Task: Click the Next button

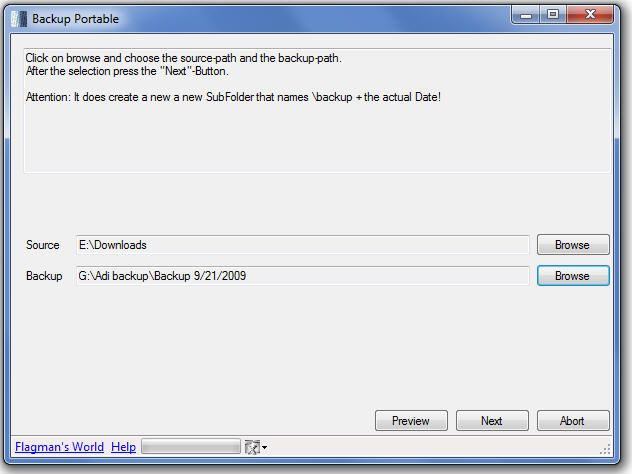Action: (x=492, y=421)
